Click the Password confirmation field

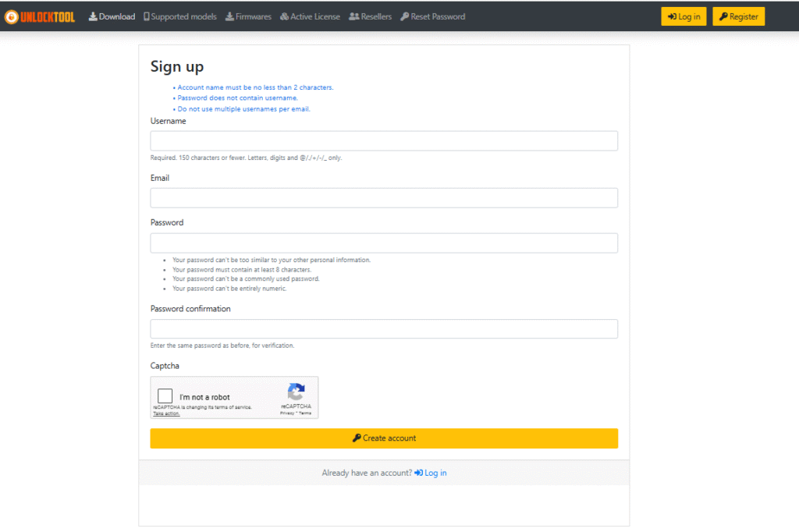click(384, 328)
